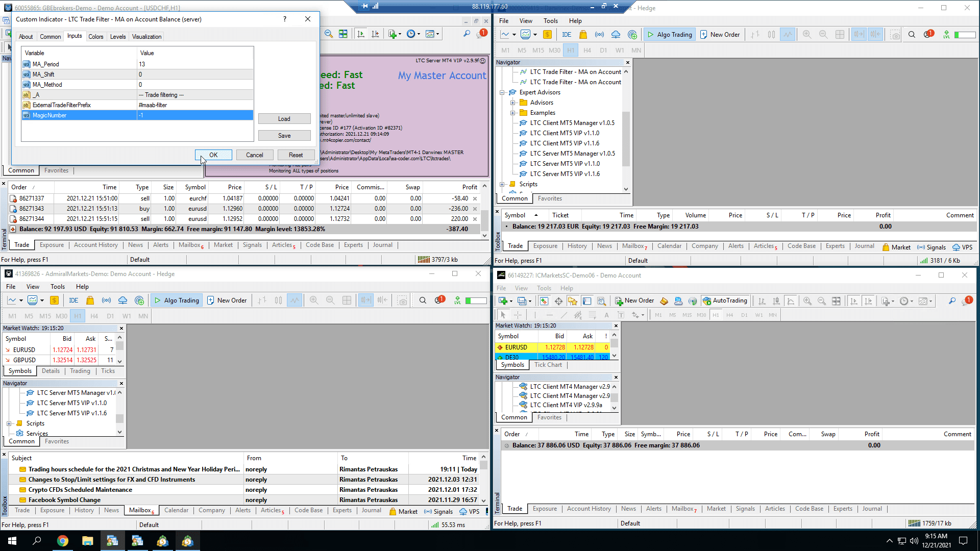Click New Order in top-right MT5 window
980x551 pixels.
[720, 35]
